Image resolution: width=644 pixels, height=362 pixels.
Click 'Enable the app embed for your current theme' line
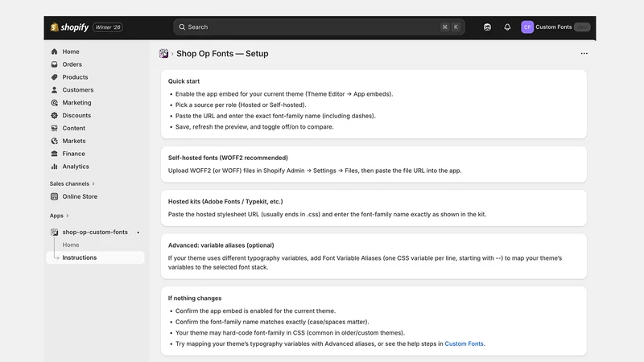(284, 94)
